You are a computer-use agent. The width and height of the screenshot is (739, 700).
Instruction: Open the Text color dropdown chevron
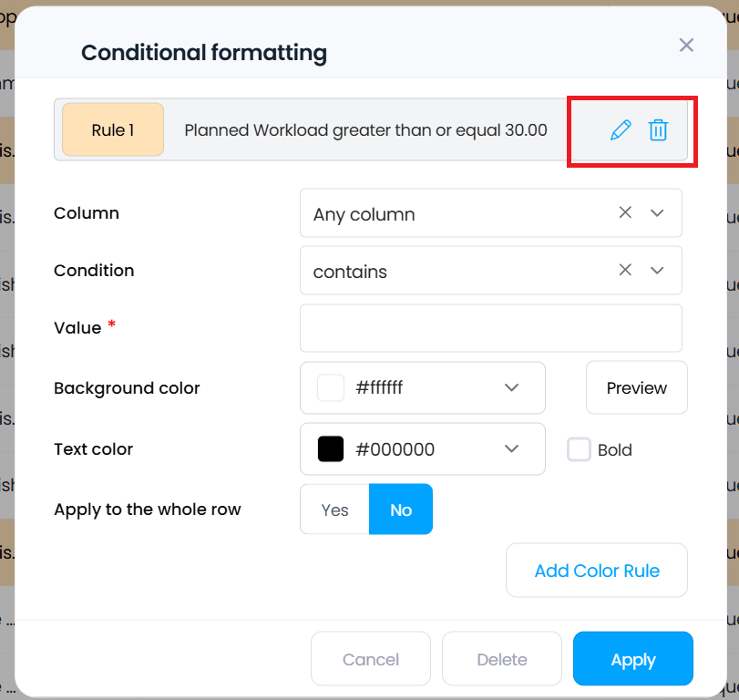511,449
